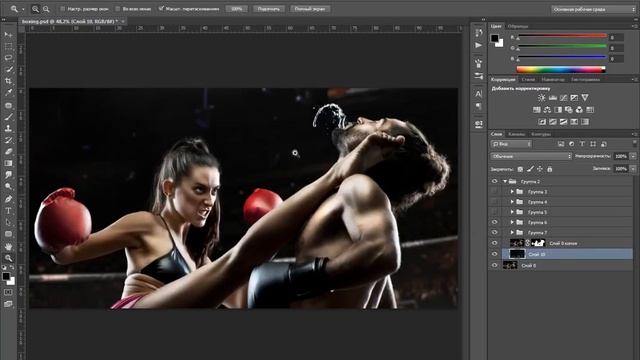Click the green value input field
Viewport: 640px width, 360px height.
click(616, 48)
